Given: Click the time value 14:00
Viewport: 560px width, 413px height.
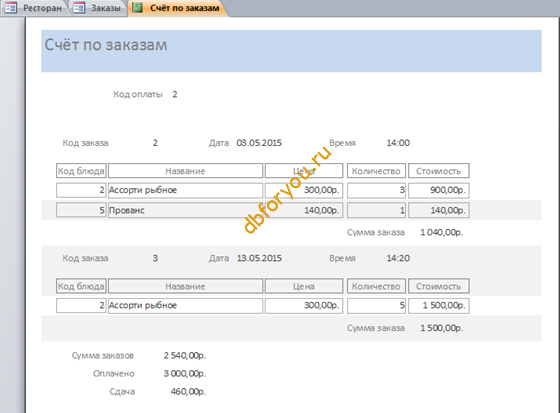Looking at the screenshot, I should click(398, 143).
